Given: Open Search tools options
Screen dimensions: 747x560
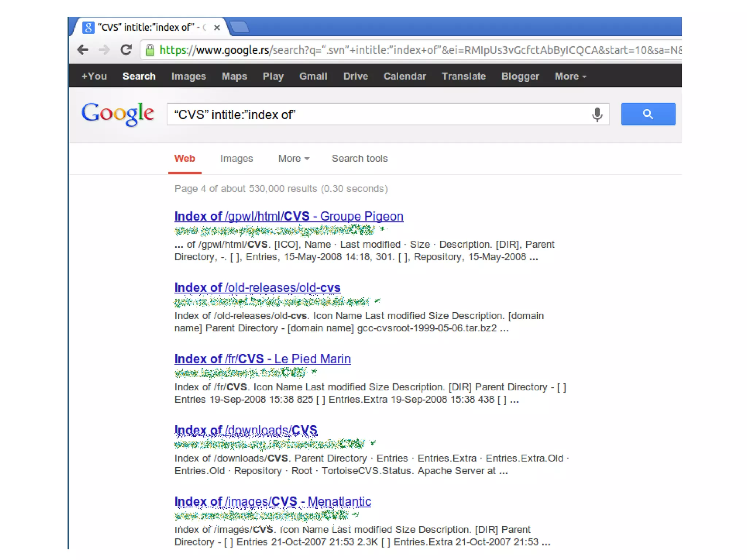Looking at the screenshot, I should point(359,158).
